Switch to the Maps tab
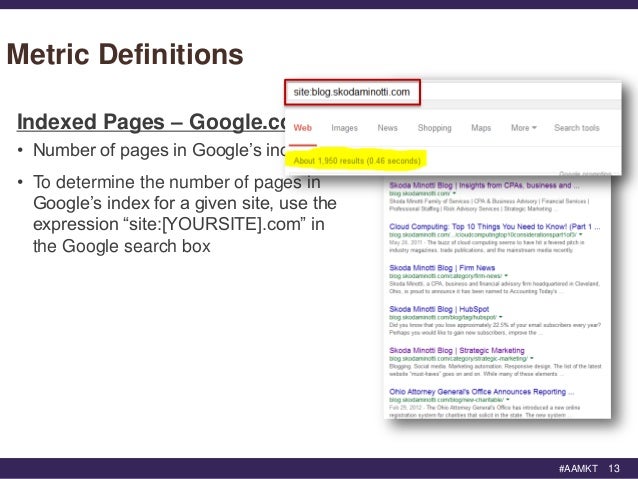The width and height of the screenshot is (638, 479). tap(481, 128)
